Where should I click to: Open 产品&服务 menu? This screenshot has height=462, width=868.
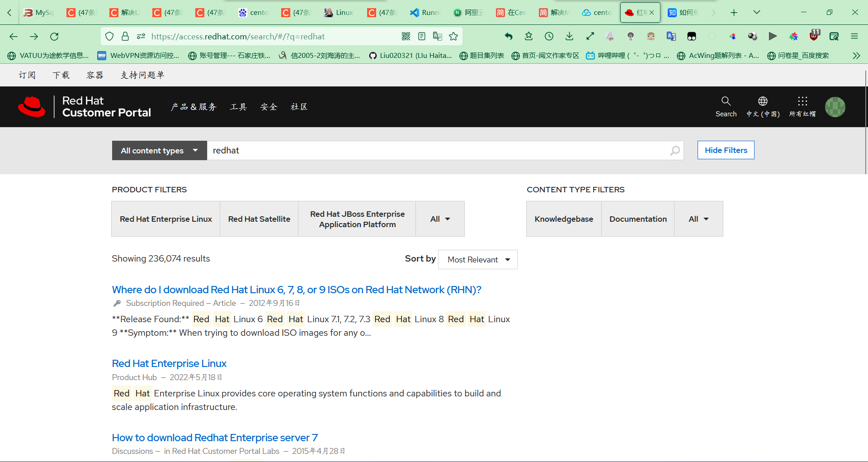tap(193, 107)
